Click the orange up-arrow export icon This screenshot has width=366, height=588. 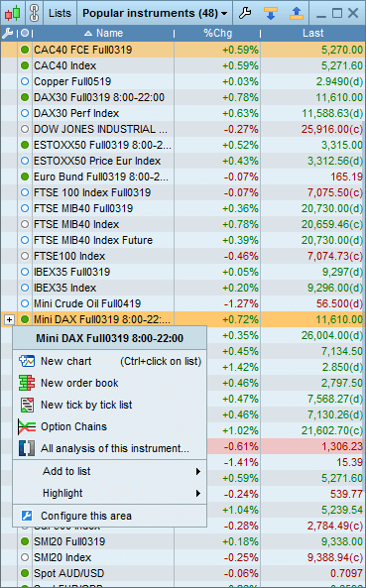point(297,14)
